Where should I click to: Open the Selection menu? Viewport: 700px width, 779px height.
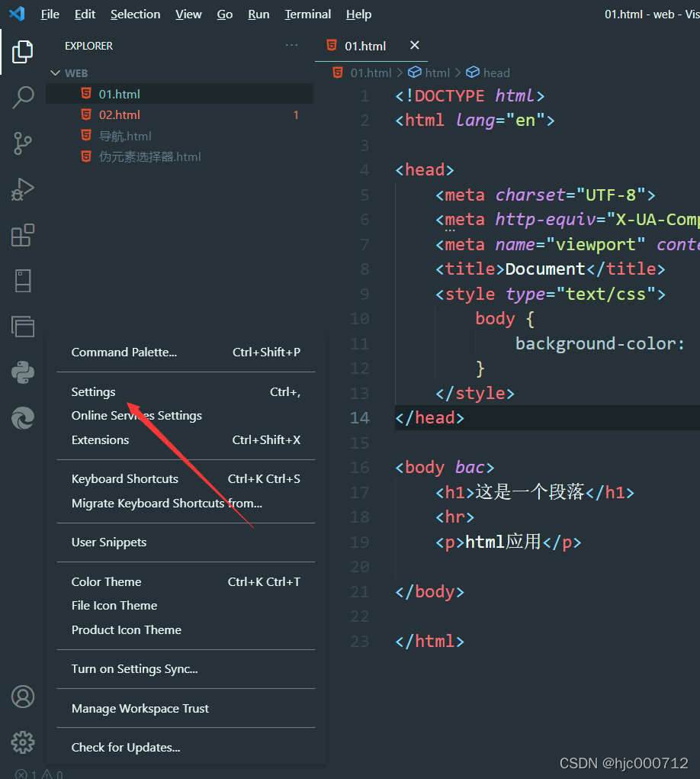coord(135,14)
